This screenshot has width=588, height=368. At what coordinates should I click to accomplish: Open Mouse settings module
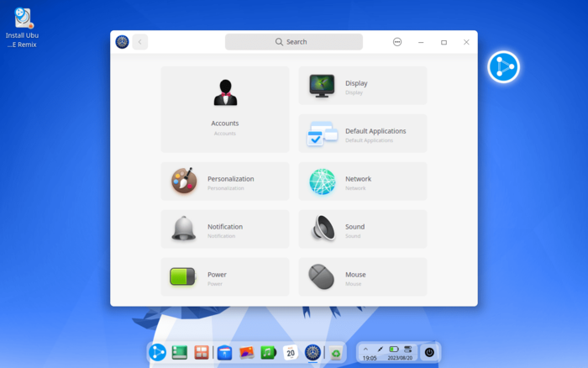click(363, 277)
